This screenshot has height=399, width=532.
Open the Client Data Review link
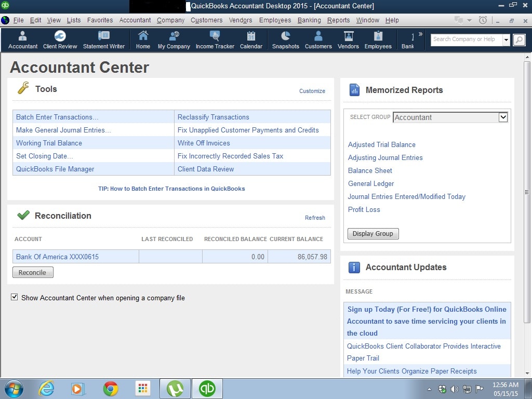pos(206,169)
